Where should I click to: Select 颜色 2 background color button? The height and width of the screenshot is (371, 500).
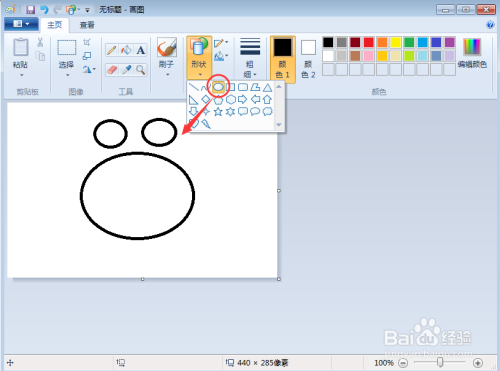pyautogui.click(x=308, y=59)
